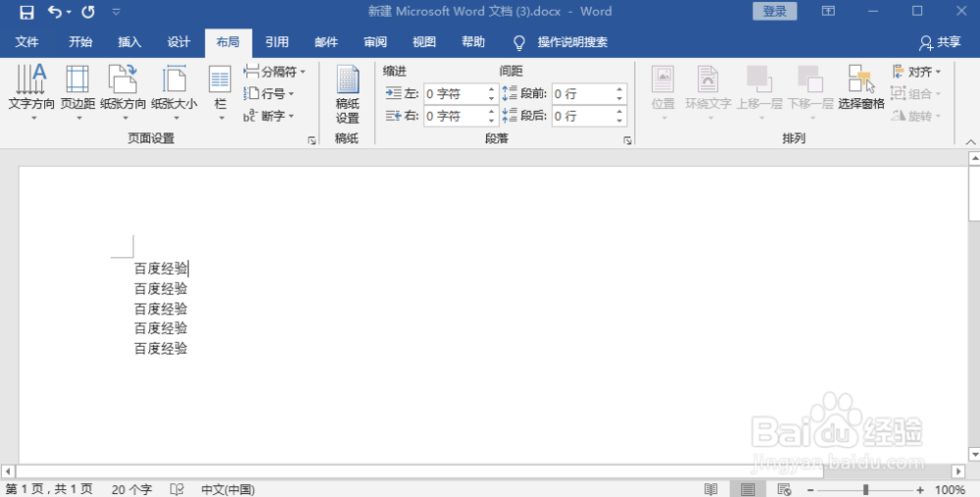
Task: Open the 分隔符 breaks dropdown
Action: [274, 72]
